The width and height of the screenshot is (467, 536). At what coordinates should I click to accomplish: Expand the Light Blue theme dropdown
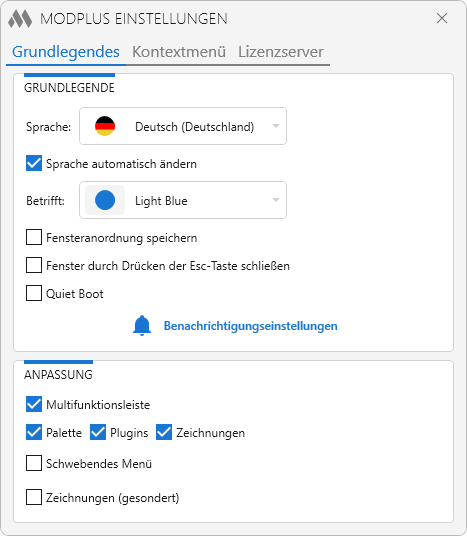tap(183, 200)
